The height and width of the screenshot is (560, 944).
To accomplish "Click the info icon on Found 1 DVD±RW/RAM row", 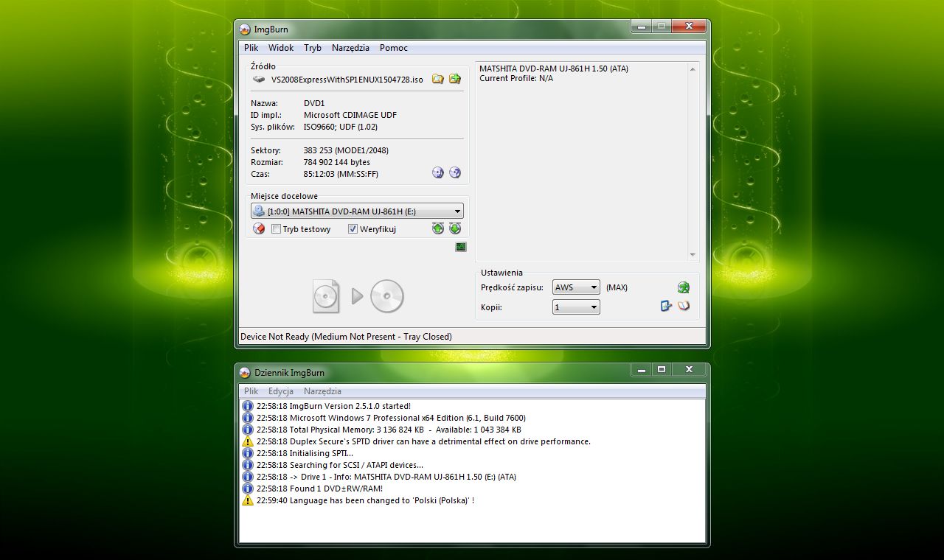I will pyautogui.click(x=248, y=489).
